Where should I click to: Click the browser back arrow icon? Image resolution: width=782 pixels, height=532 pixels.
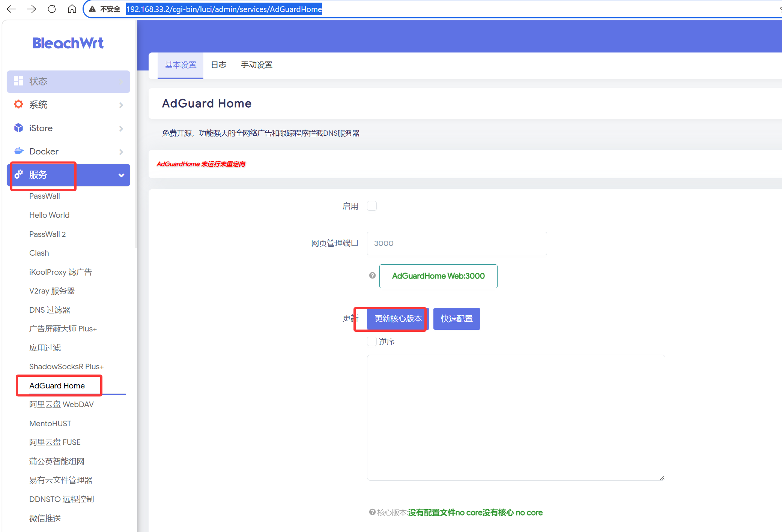tap(11, 9)
